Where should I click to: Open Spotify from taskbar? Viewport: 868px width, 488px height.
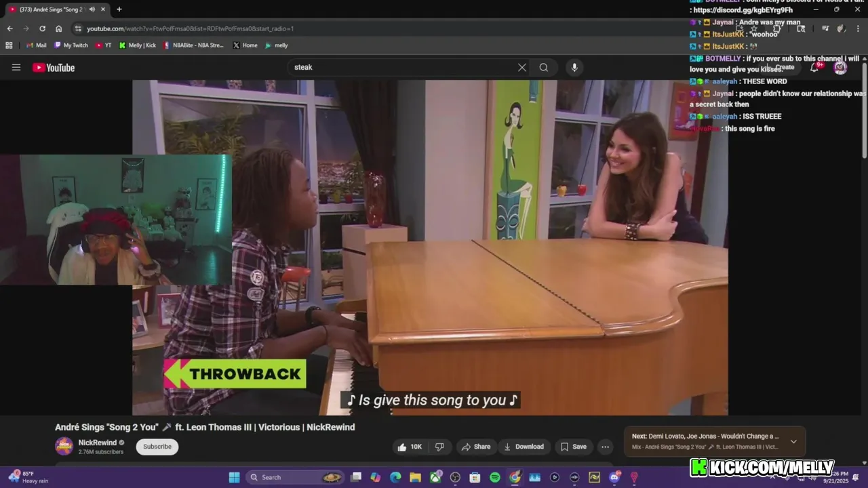click(x=495, y=477)
